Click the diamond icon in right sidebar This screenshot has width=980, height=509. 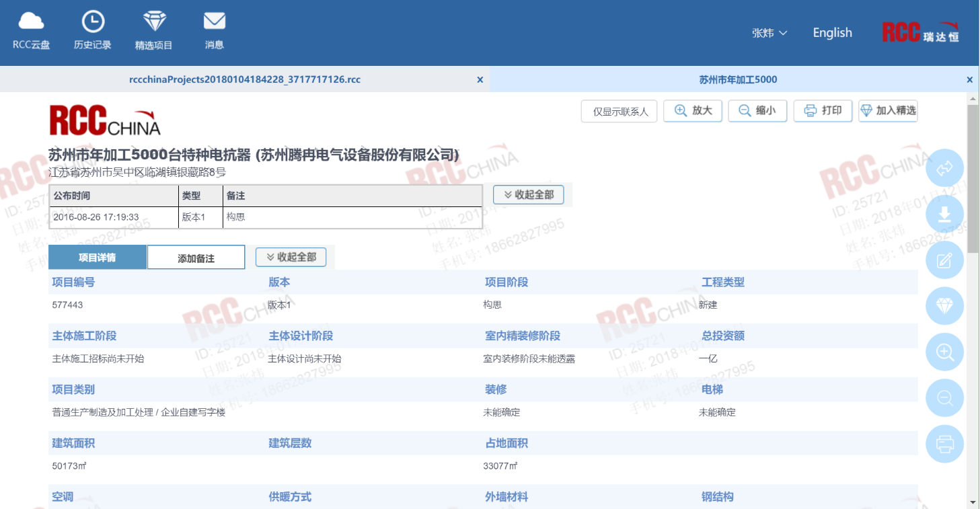944,306
